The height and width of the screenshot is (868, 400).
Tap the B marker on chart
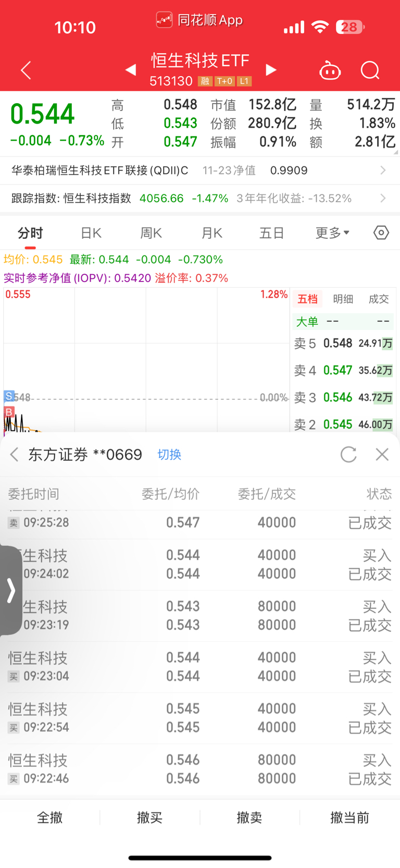(9, 412)
